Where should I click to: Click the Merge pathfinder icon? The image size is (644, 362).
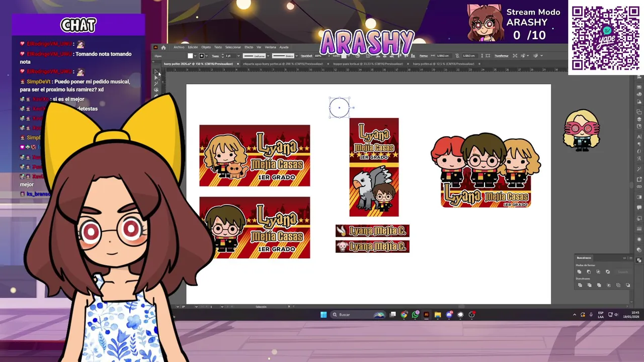pyautogui.click(x=599, y=285)
